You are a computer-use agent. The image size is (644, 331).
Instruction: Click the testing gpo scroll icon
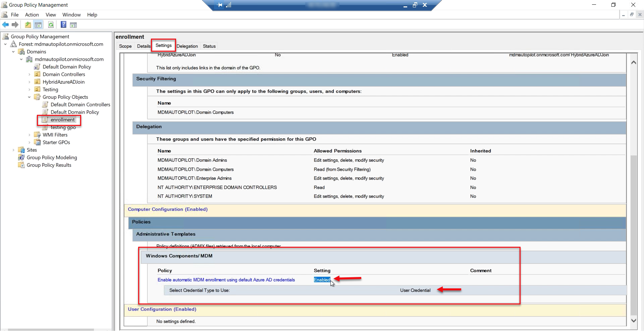click(x=45, y=127)
